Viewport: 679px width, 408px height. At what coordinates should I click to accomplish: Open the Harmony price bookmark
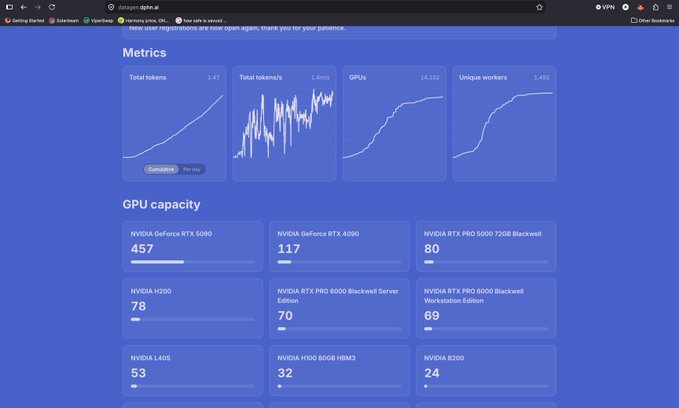pos(143,20)
